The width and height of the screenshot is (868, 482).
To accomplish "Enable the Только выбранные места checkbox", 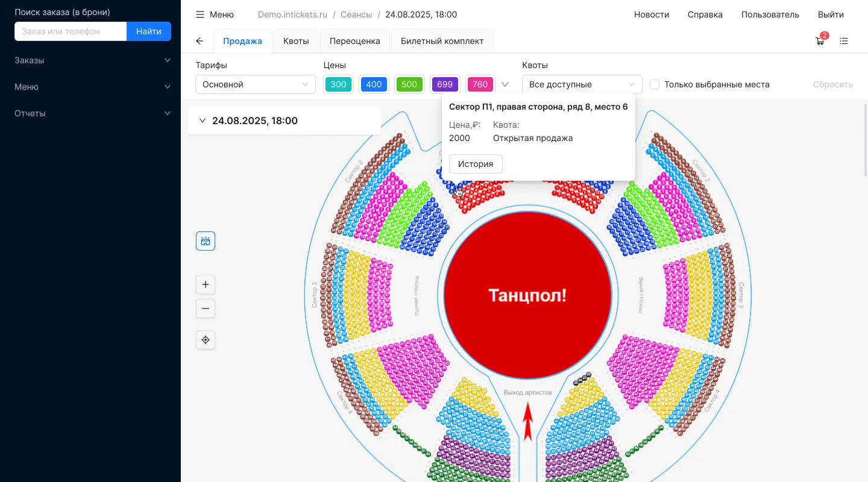I will (x=655, y=84).
